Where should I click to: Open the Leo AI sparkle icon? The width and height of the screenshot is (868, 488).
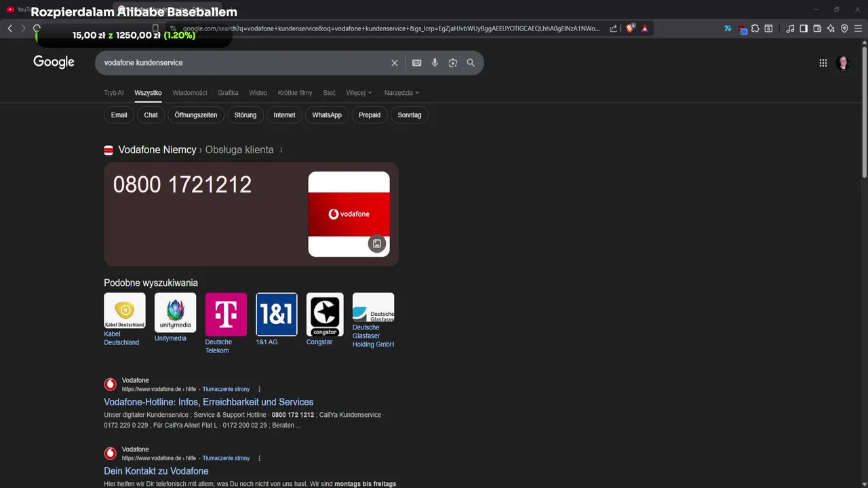831,28
